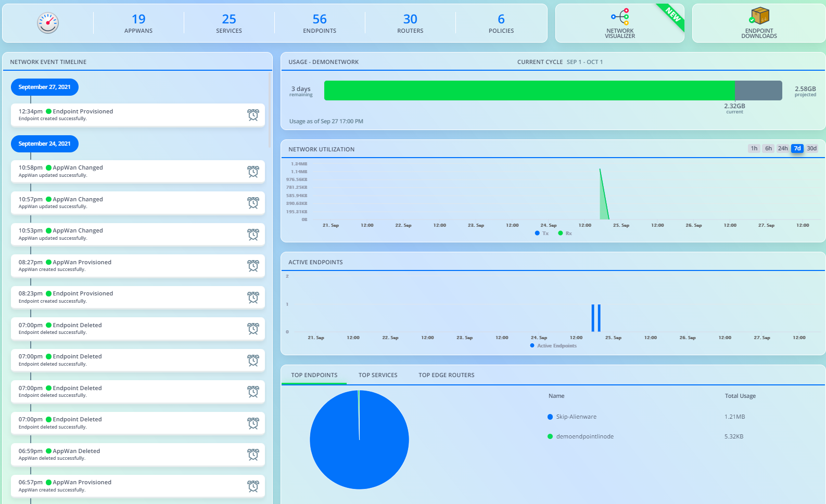This screenshot has height=504, width=826.
Task: Click the blue bars in Active Endpoints chart
Action: point(596,318)
